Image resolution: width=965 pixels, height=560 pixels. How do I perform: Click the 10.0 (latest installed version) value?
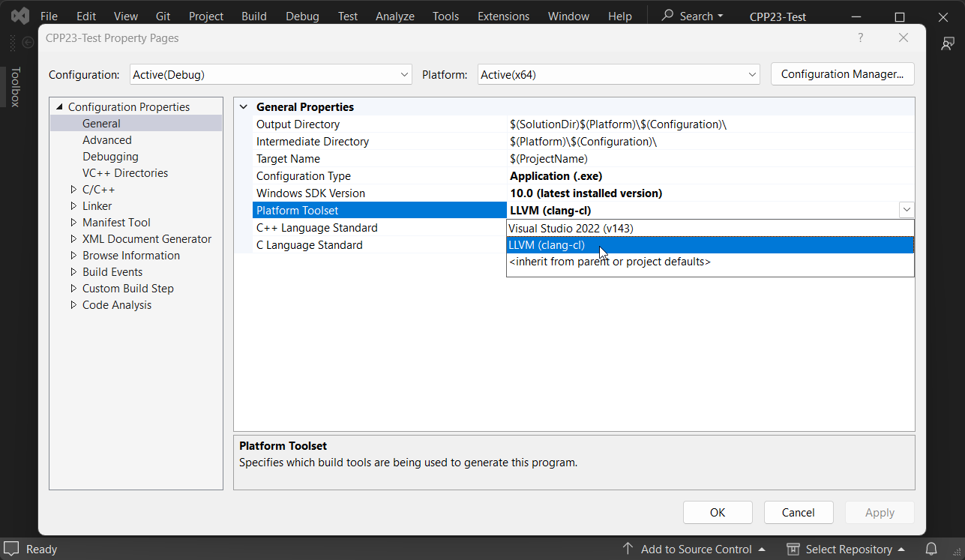click(586, 193)
